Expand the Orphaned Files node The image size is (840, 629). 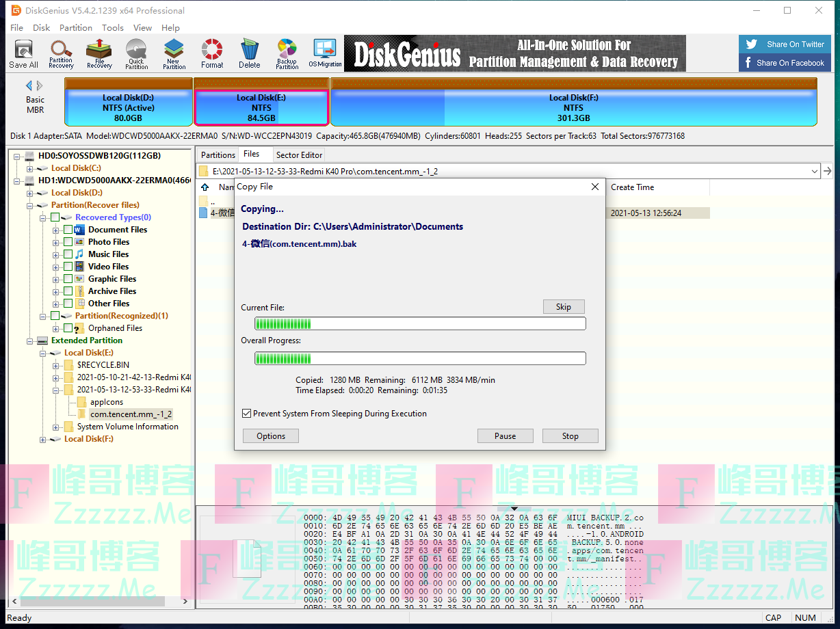(x=56, y=327)
